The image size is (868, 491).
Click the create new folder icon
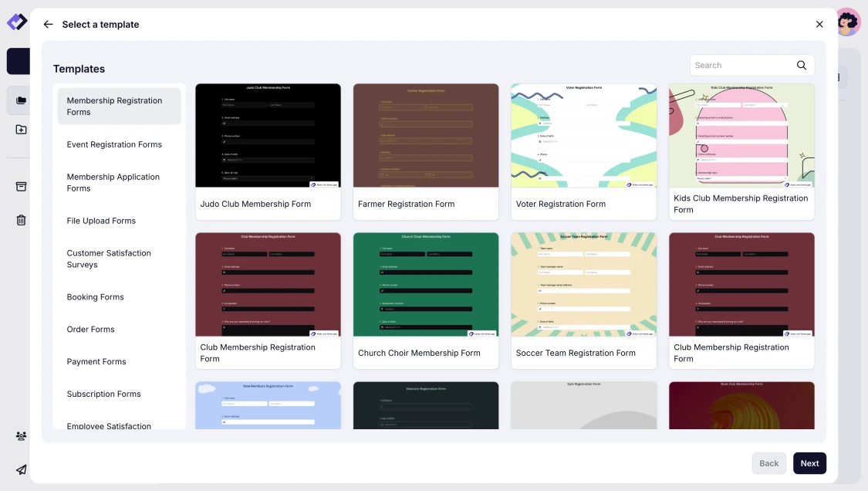(21, 129)
